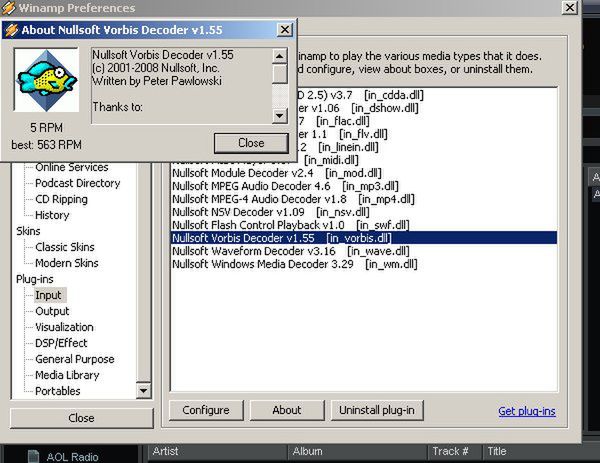This screenshot has height=463, width=600.
Task: Click the Close button under the preferences tree
Action: [81, 418]
